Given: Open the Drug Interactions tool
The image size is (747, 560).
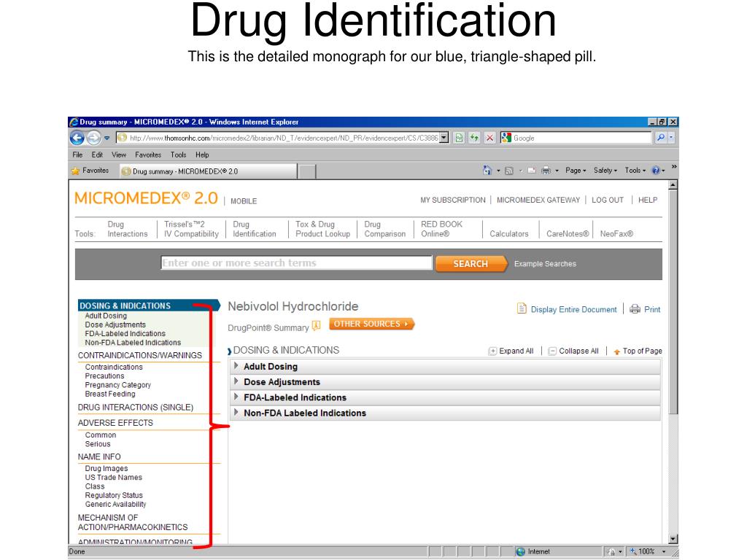Looking at the screenshot, I should pyautogui.click(x=127, y=229).
